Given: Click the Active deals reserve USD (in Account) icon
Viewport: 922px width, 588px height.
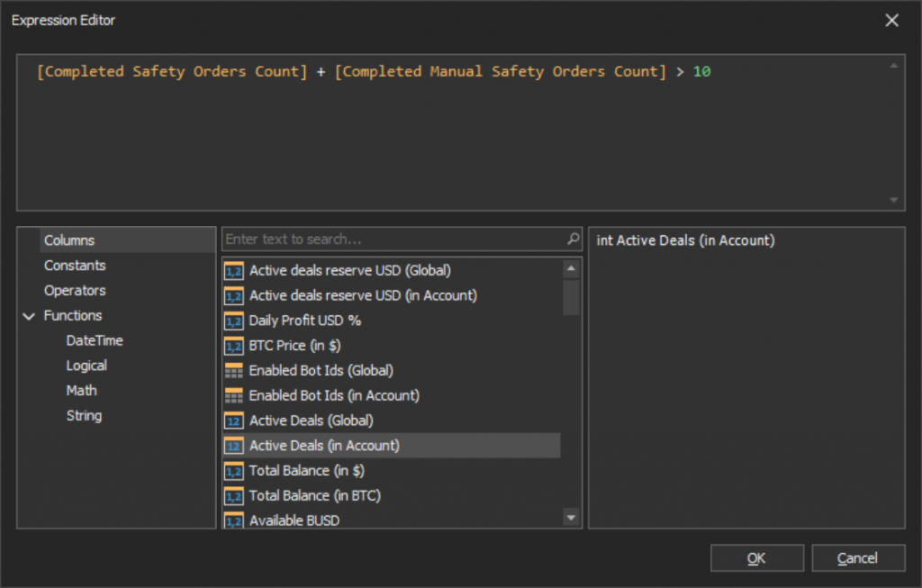Looking at the screenshot, I should pos(233,295).
